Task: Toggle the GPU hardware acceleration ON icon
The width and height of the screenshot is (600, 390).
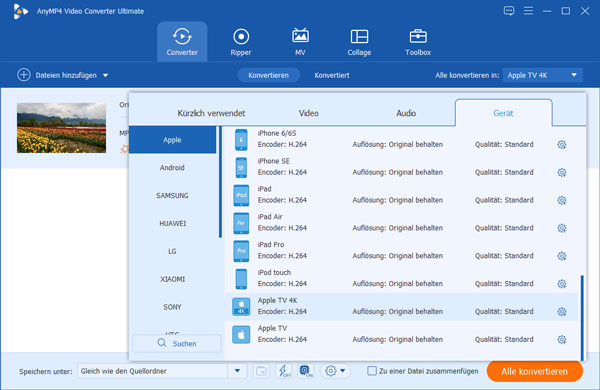Action: pyautogui.click(x=306, y=371)
